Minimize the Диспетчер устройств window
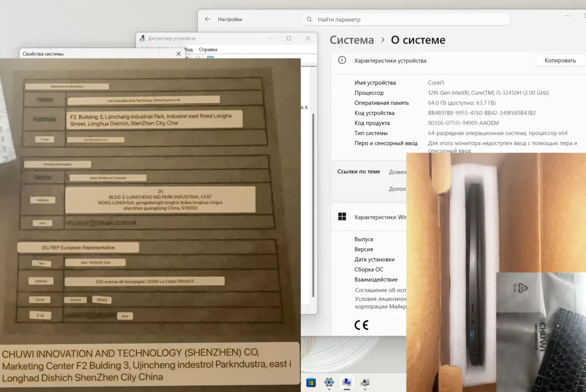Viewport: 586px width, 392px height. click(269, 38)
